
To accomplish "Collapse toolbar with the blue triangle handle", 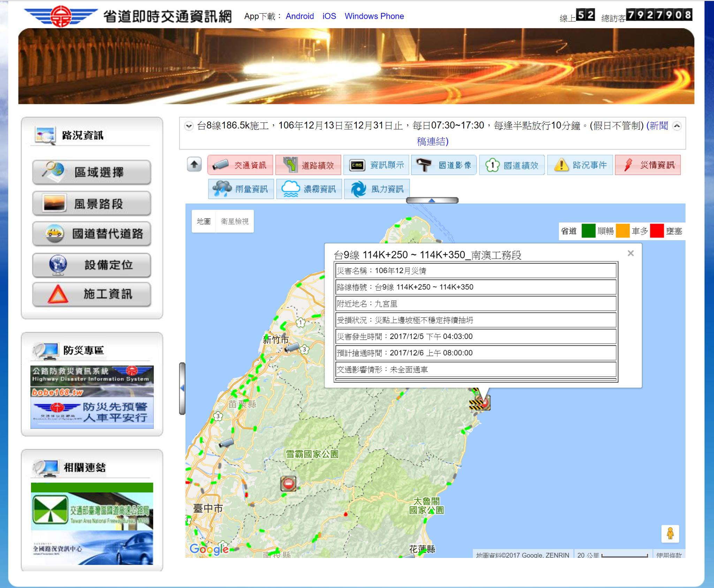I will [432, 200].
